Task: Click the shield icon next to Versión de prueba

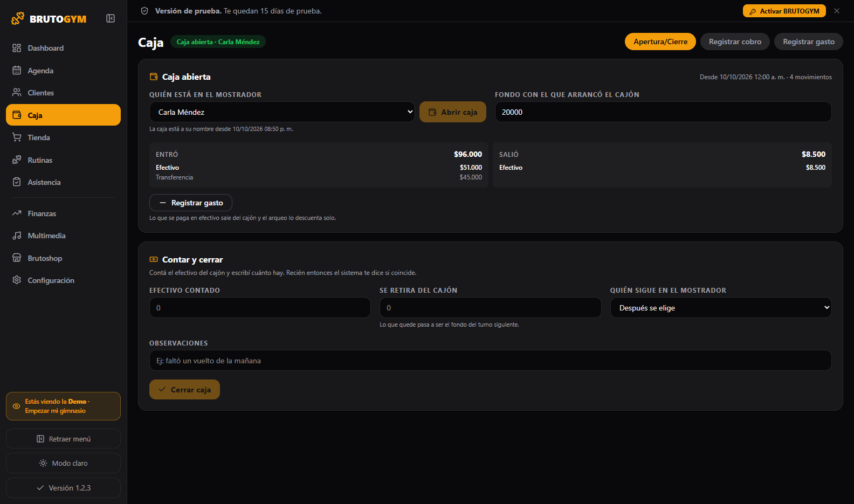Action: [144, 11]
